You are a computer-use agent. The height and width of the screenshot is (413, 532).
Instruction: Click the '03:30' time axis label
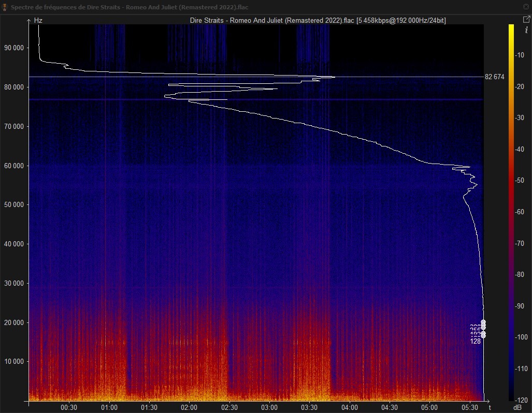(309, 408)
